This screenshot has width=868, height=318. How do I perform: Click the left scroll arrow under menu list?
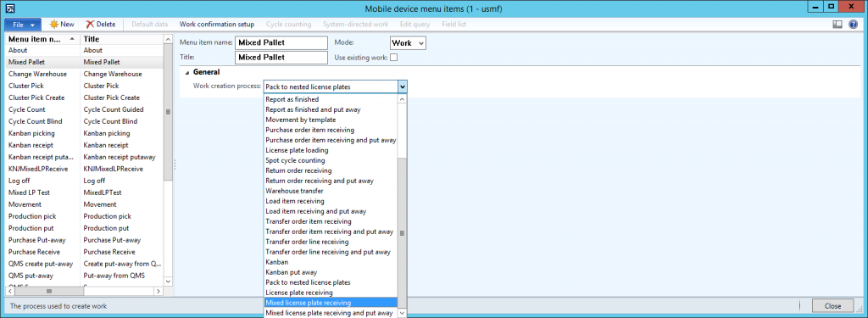[9, 291]
